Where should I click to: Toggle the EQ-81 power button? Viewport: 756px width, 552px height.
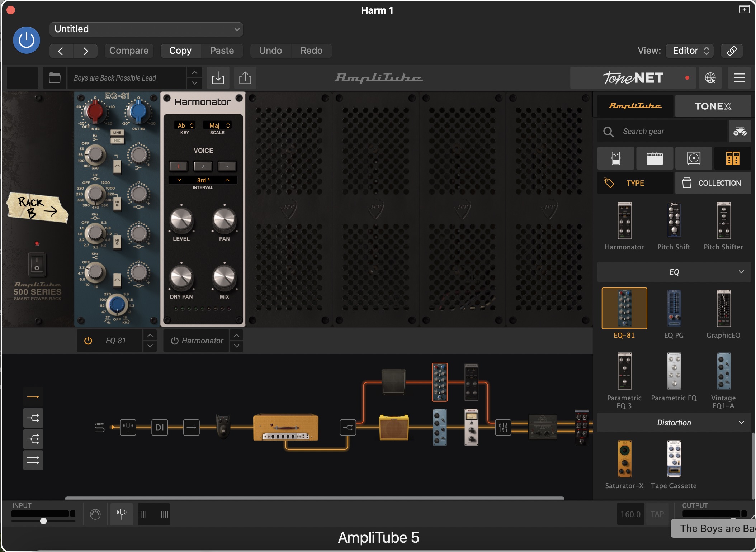(x=88, y=341)
